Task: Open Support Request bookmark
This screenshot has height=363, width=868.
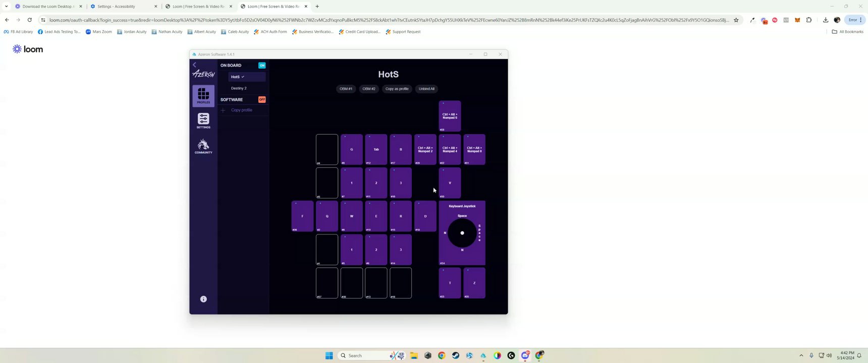Action: pos(403,32)
